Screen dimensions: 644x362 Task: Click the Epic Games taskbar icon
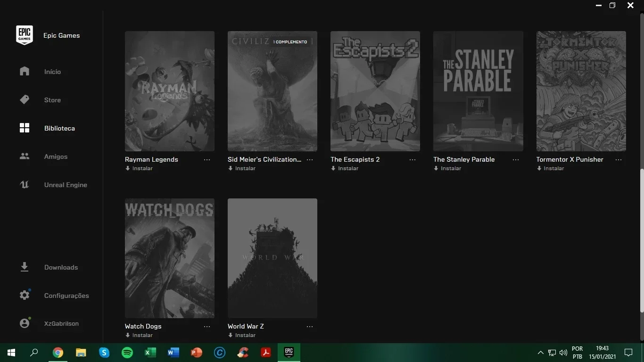[289, 353]
